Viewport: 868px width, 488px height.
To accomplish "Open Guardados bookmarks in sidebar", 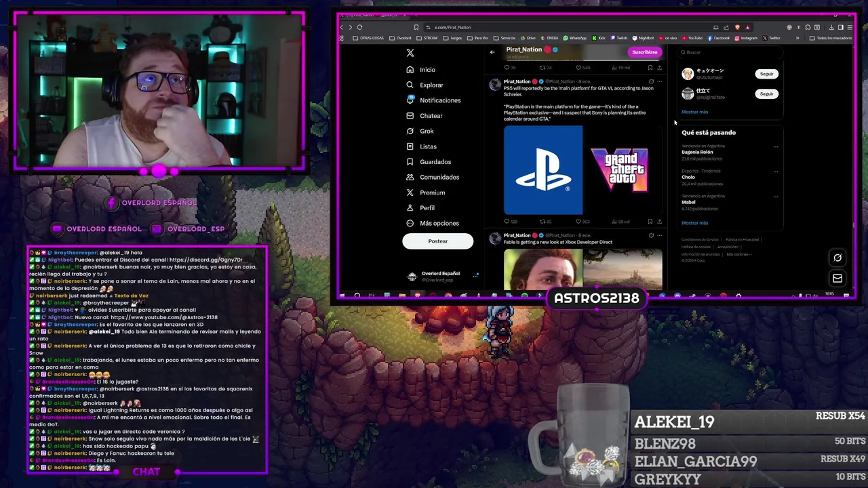I will point(428,162).
